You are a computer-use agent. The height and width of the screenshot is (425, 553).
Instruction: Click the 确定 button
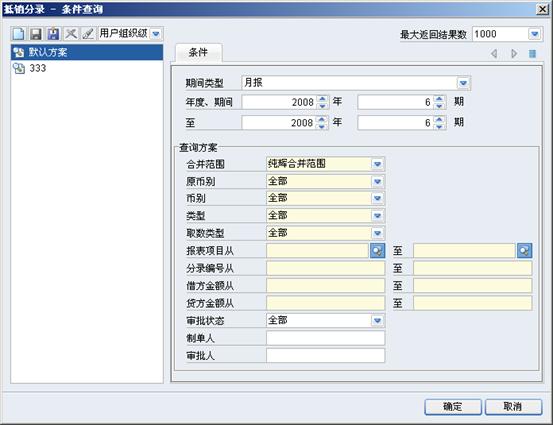453,407
